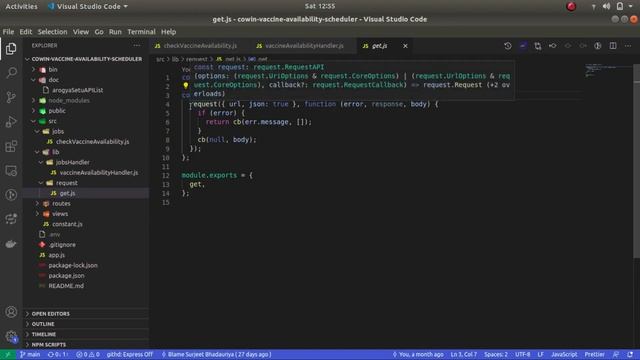This screenshot has width=640, height=360.
Task: Open the Accounts menu icon
Action: click(11, 312)
